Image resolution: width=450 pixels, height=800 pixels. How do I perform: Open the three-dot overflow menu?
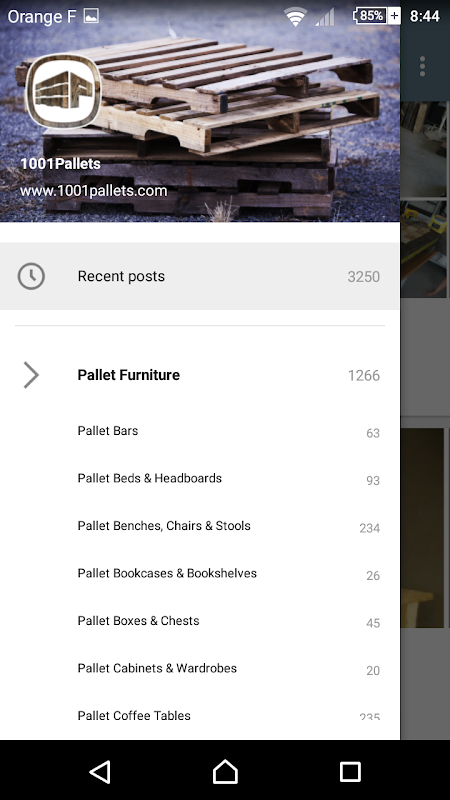(422, 67)
